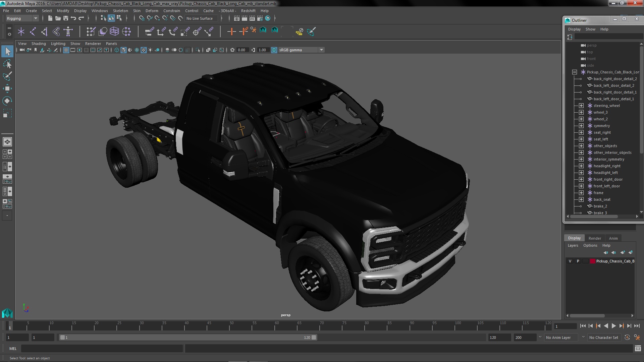Image resolution: width=644 pixels, height=362 pixels.
Task: Select the Rotate tool in toolbox
Action: (7, 101)
